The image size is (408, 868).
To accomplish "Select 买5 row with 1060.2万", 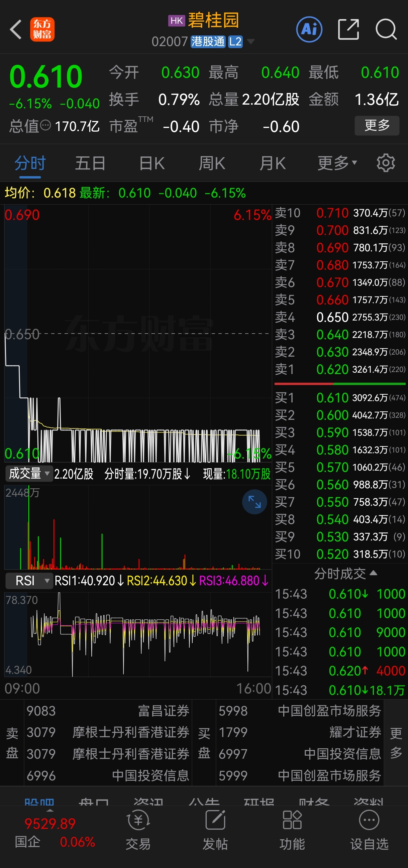I will coord(340,467).
